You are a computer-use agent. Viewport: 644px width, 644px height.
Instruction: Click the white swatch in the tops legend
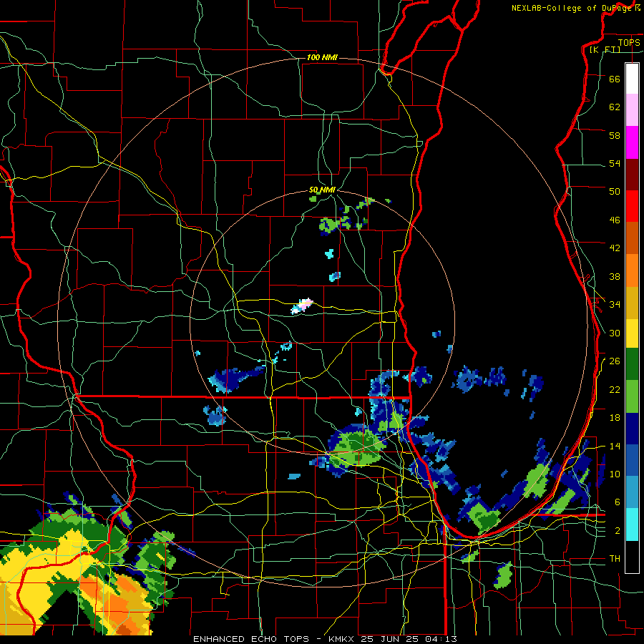632,79
